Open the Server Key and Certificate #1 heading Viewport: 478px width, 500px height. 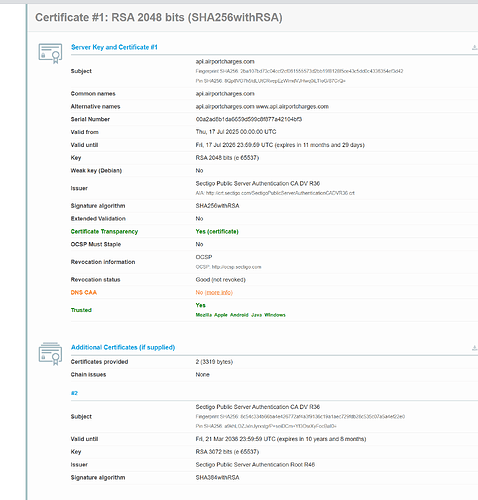click(x=114, y=47)
